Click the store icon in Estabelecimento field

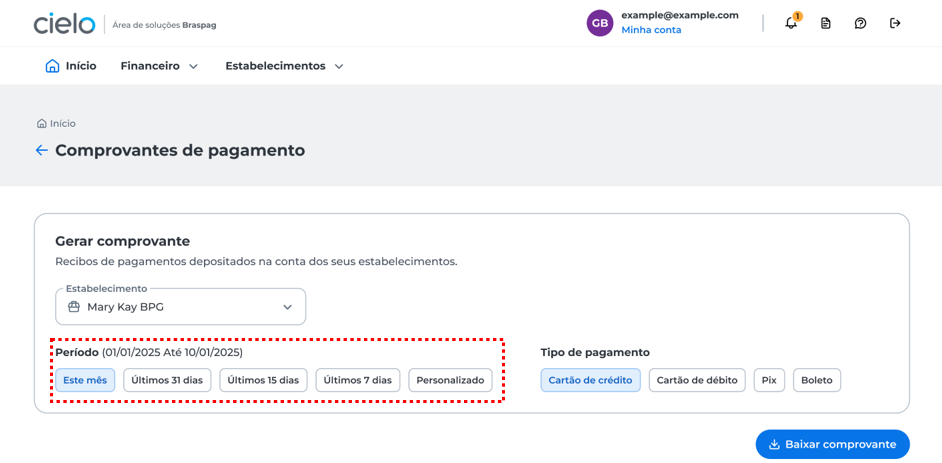(x=74, y=307)
